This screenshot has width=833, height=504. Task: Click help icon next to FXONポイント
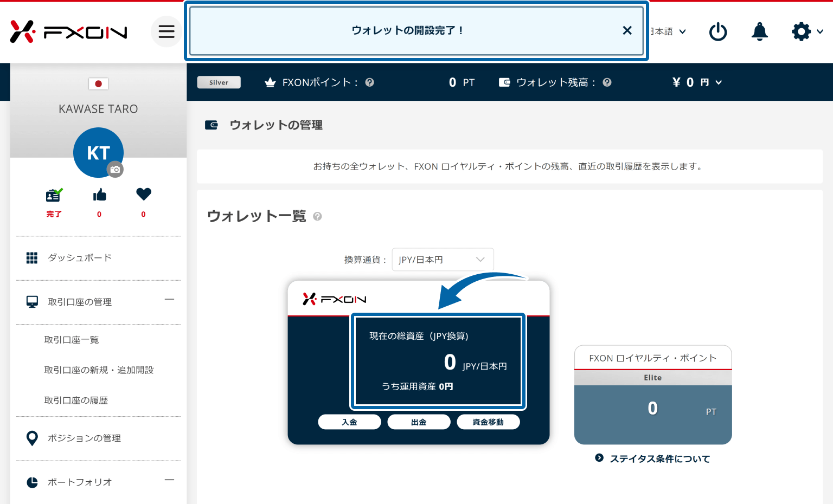(x=370, y=82)
